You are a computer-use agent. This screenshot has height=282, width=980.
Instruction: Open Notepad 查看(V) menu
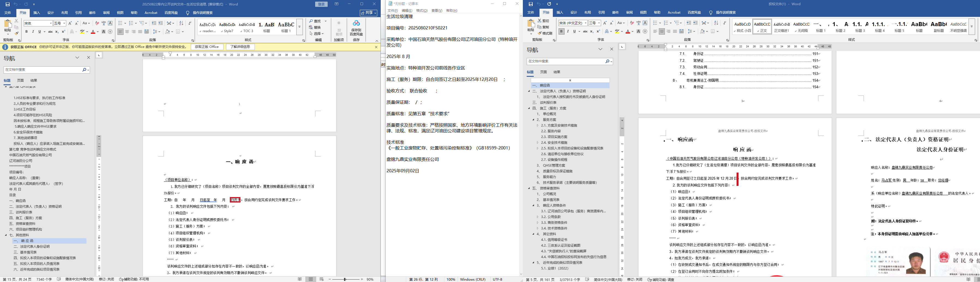pyautogui.click(x=437, y=11)
